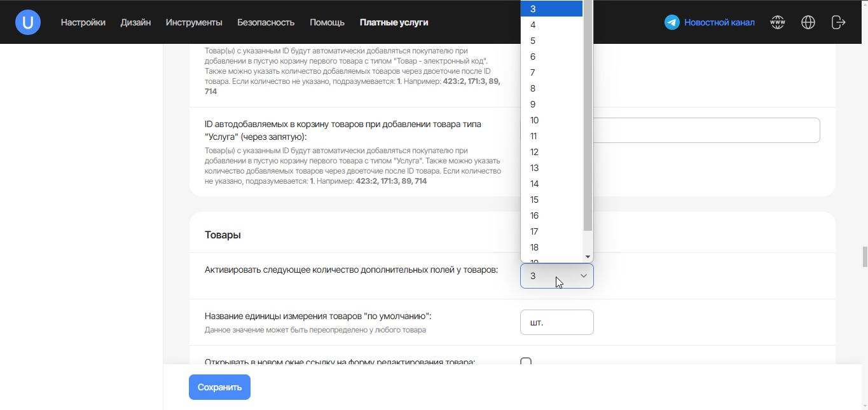Open the Инструменты menu
Viewport: 868px width, 410px height.
194,22
